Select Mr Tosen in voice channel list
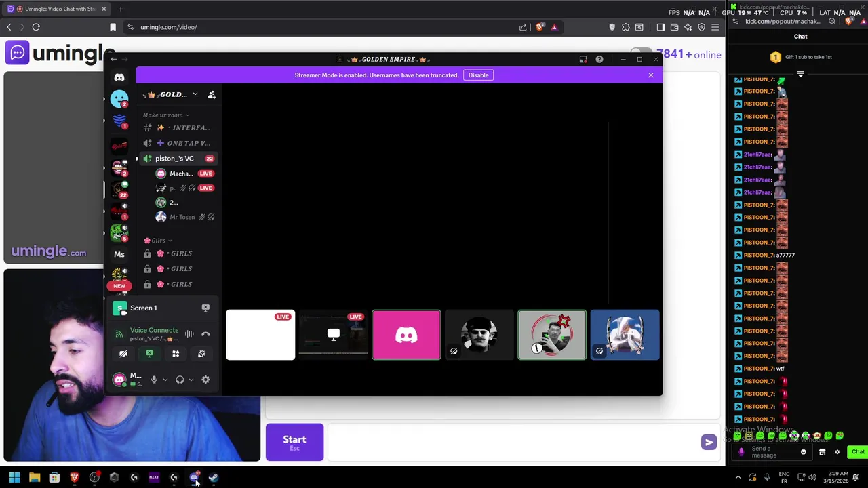868x488 pixels. pyautogui.click(x=182, y=217)
